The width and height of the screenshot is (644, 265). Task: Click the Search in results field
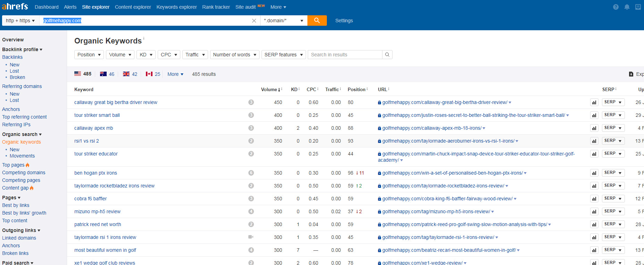click(345, 55)
